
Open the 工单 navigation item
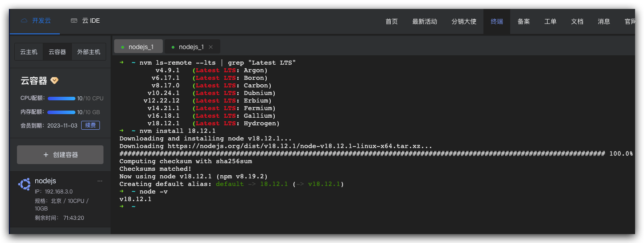pos(550,21)
